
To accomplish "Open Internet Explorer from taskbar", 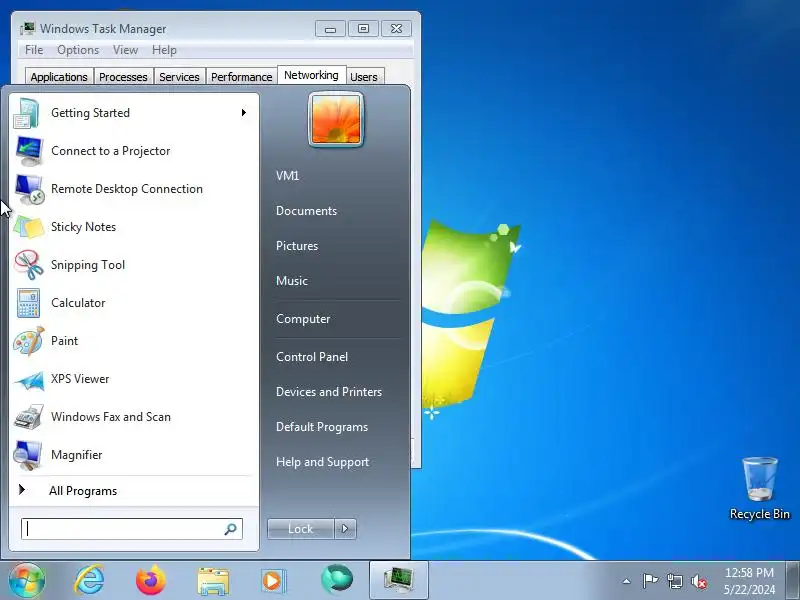I will 89,580.
